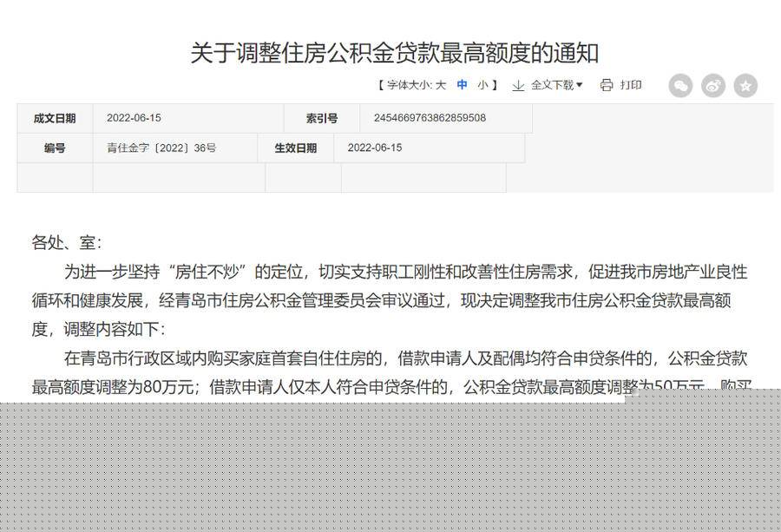
Task: Click the paragraph beginning 在青岛市行政区域内
Action: tap(391, 372)
